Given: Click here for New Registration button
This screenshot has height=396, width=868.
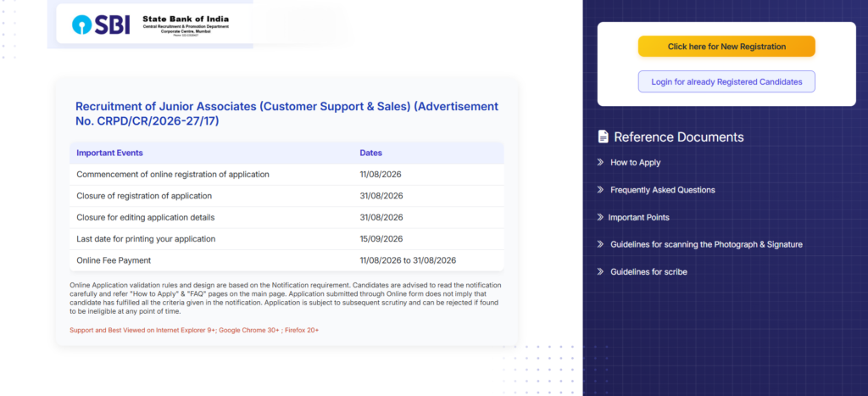Looking at the screenshot, I should point(726,47).
